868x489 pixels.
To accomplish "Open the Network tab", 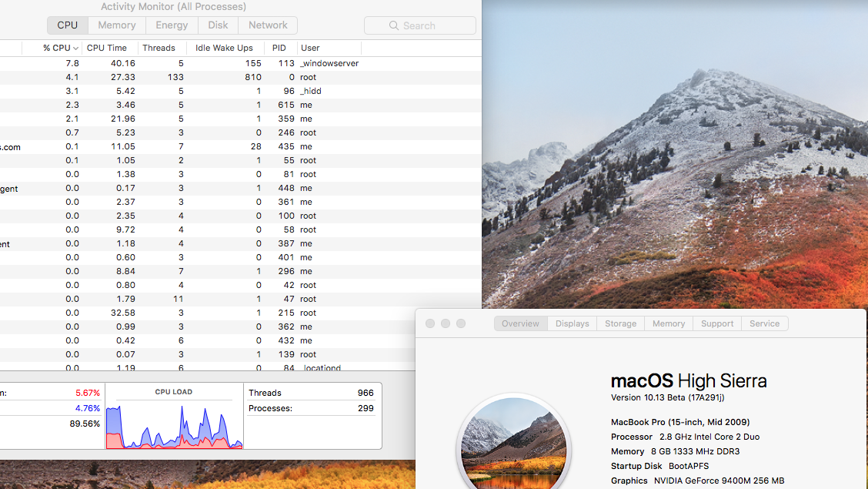I will 268,25.
